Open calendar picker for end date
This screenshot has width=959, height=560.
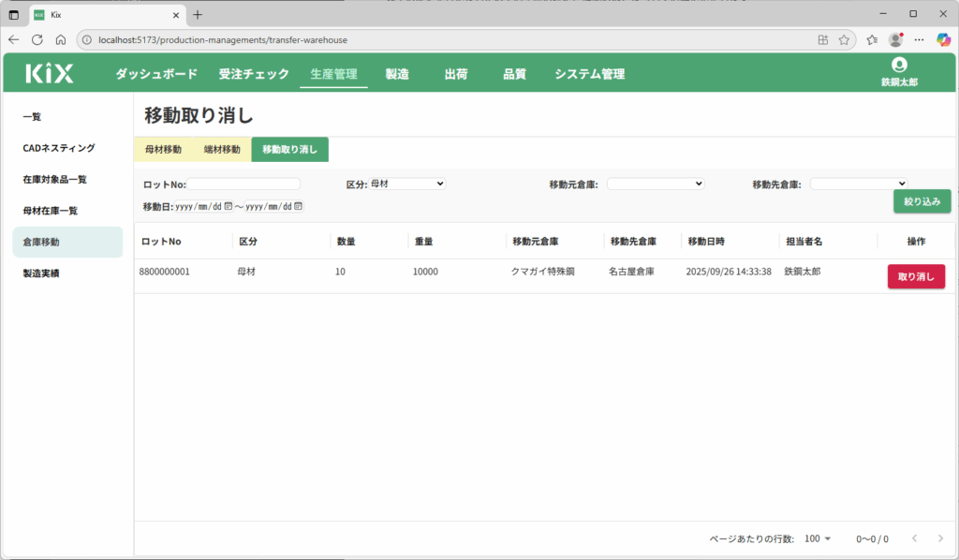coord(299,207)
